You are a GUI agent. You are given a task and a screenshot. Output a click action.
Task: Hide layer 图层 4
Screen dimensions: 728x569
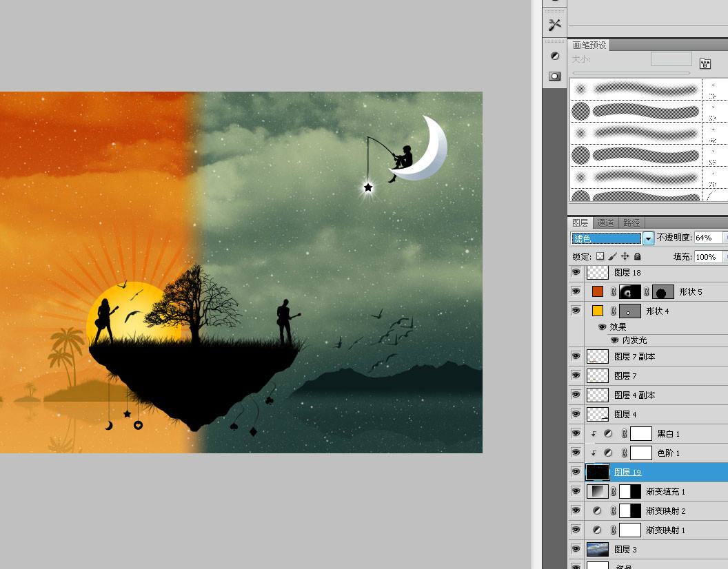pos(576,414)
